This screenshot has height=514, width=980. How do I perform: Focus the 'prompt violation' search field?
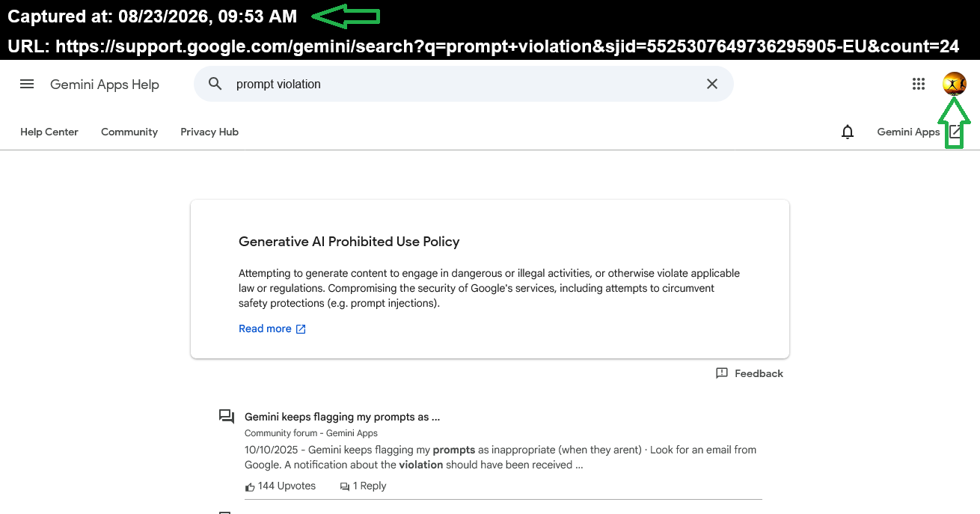(464, 84)
